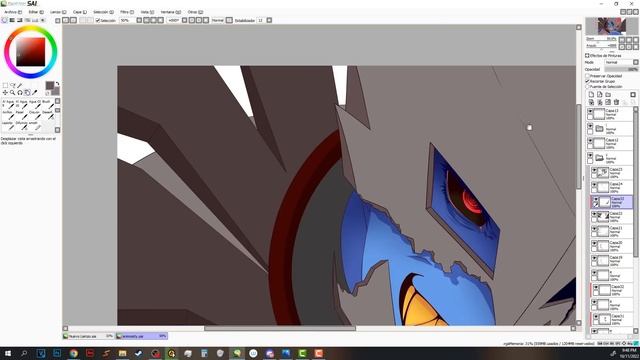Delete the selected layer with trash icon
Screen dimensions: 640x360
coord(616,102)
